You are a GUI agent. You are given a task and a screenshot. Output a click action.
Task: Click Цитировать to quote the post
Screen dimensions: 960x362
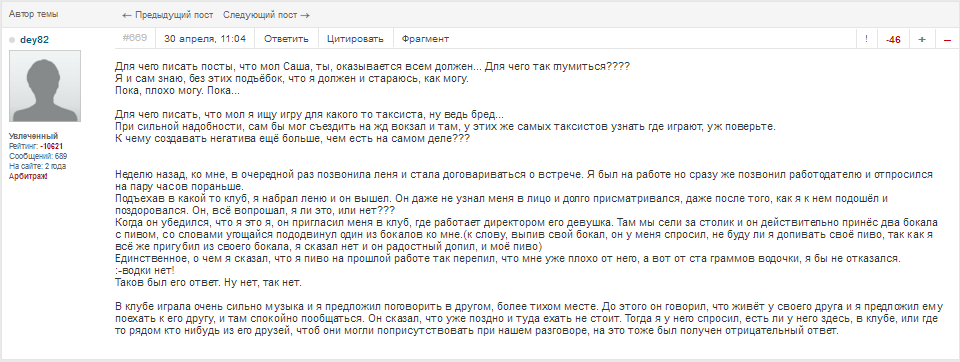(356, 39)
